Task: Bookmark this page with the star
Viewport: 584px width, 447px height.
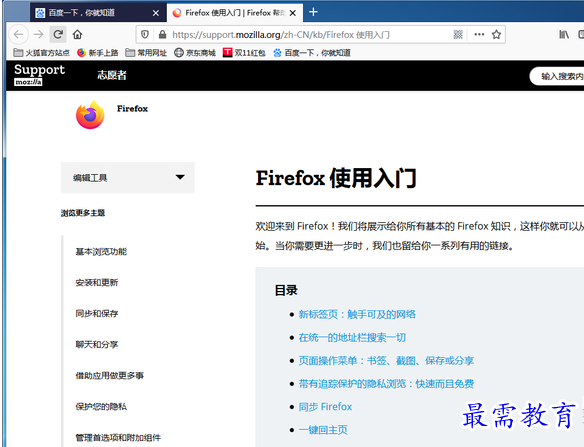Action: [496, 35]
